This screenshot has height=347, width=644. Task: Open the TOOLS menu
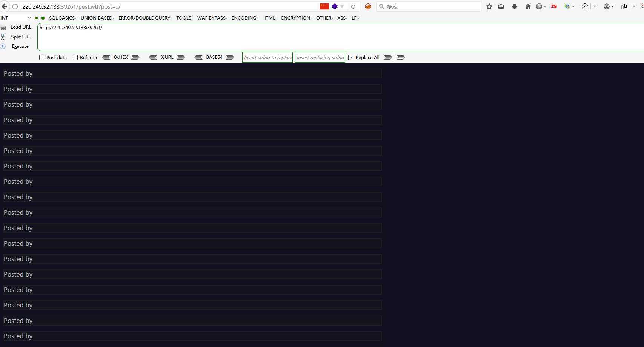coord(184,18)
